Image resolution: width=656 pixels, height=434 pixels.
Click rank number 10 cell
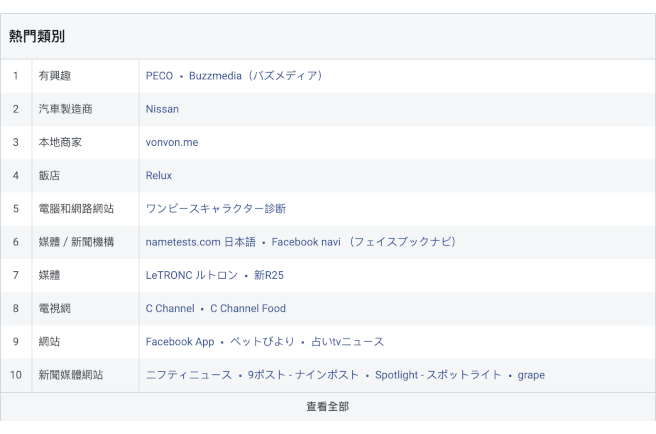click(x=16, y=375)
